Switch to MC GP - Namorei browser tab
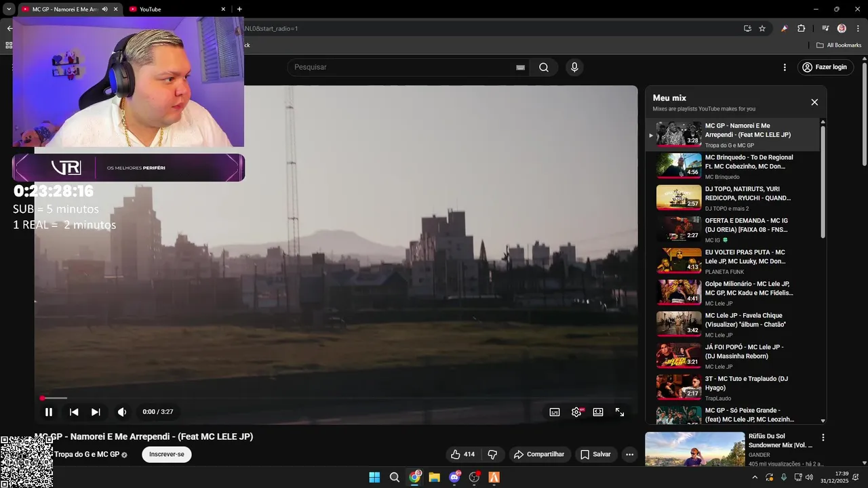This screenshot has width=868, height=488. pos(64,9)
